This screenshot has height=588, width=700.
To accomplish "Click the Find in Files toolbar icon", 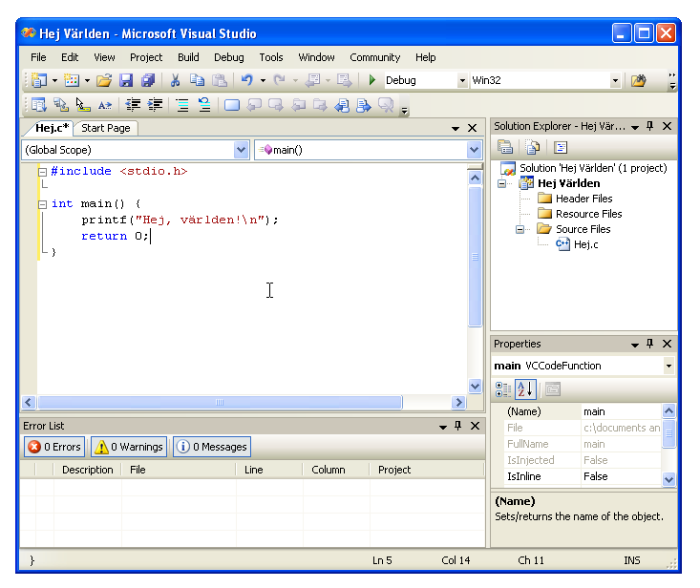I will coord(638,81).
